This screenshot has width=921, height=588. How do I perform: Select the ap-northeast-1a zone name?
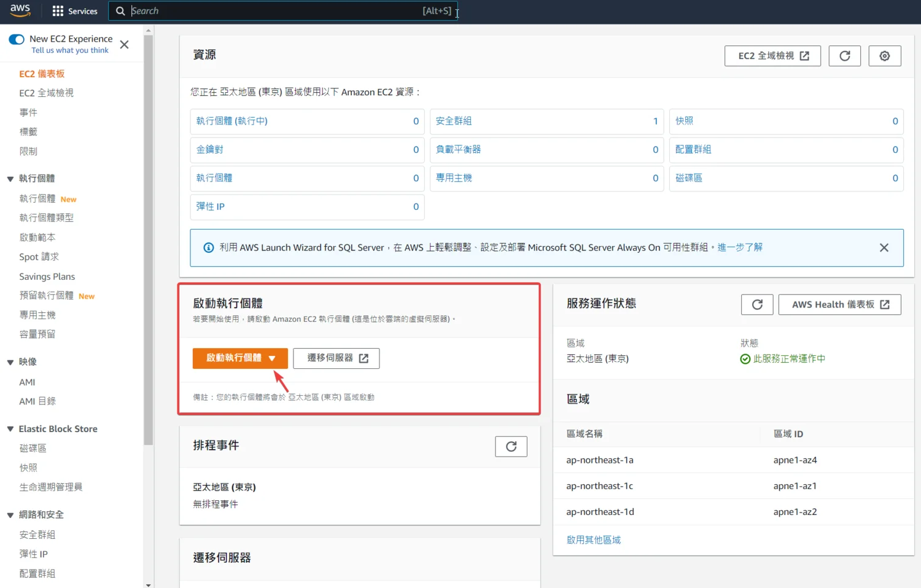[600, 460]
